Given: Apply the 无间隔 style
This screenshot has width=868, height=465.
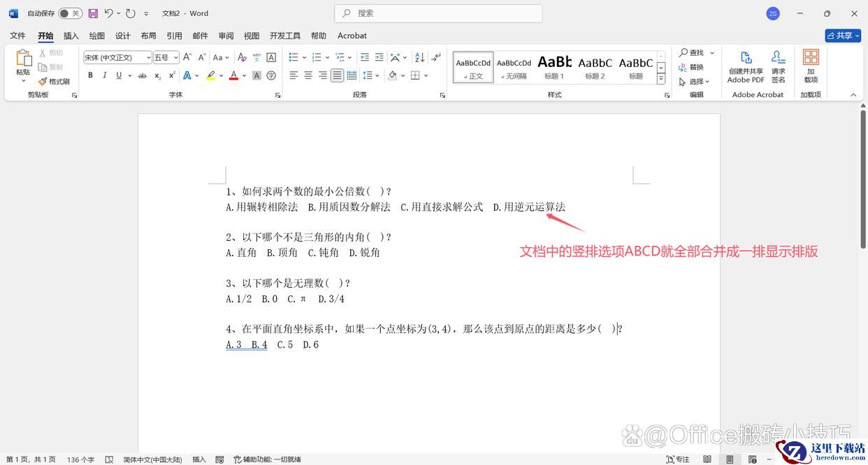Looking at the screenshot, I should (514, 67).
